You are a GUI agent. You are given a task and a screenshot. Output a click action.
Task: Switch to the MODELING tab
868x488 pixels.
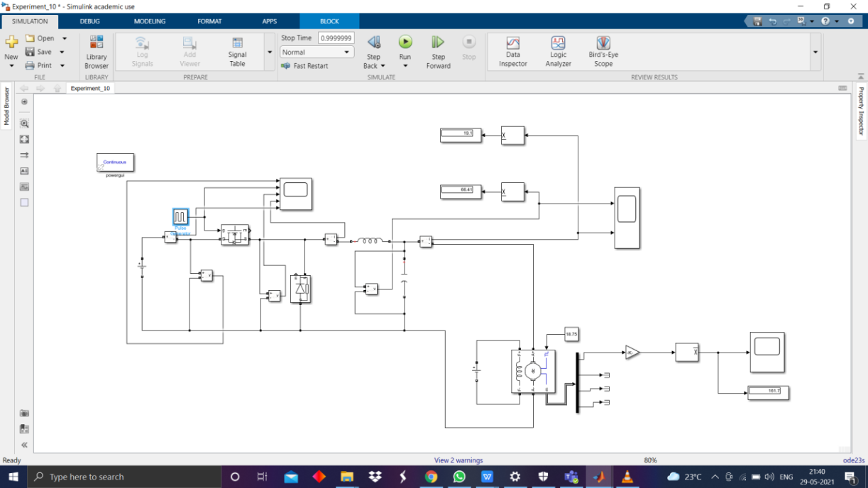pyautogui.click(x=150, y=21)
